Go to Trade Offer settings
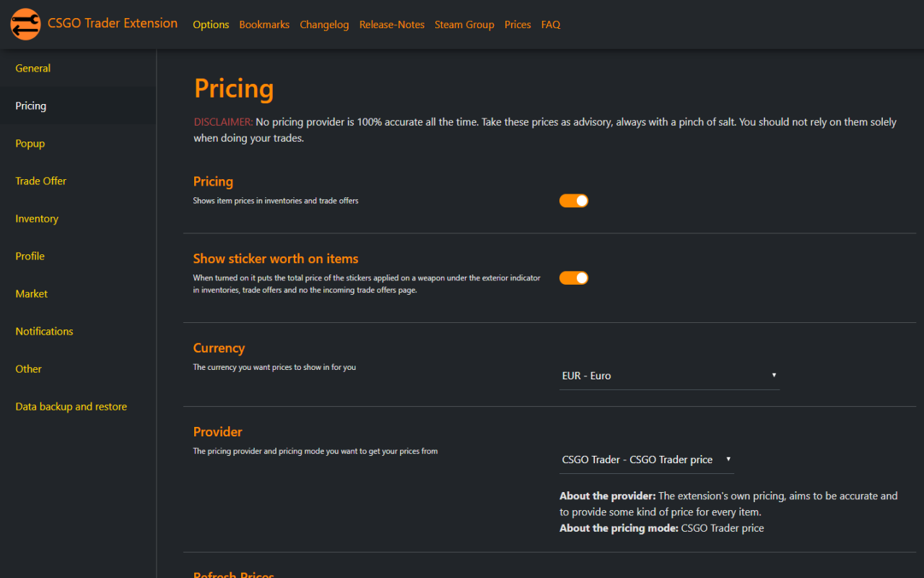The height and width of the screenshot is (578, 924). click(x=41, y=181)
